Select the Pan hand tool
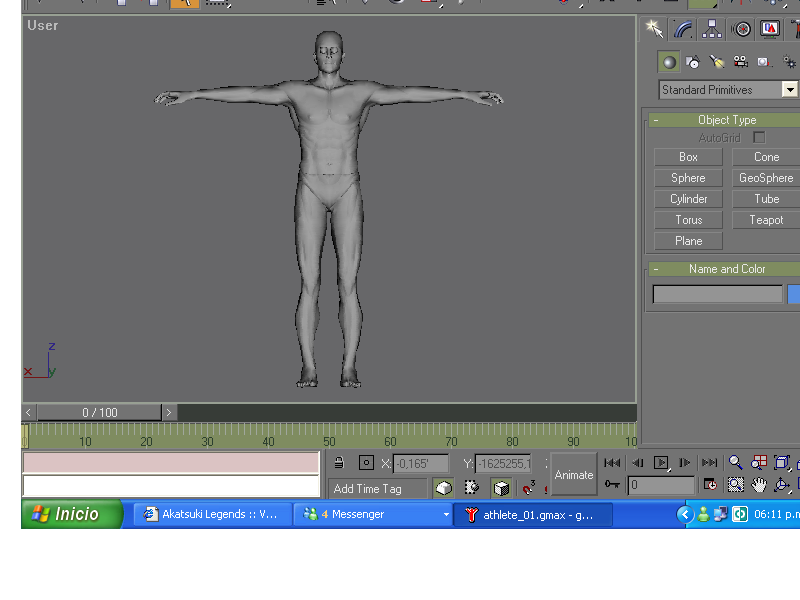The width and height of the screenshot is (800, 600). point(759,485)
